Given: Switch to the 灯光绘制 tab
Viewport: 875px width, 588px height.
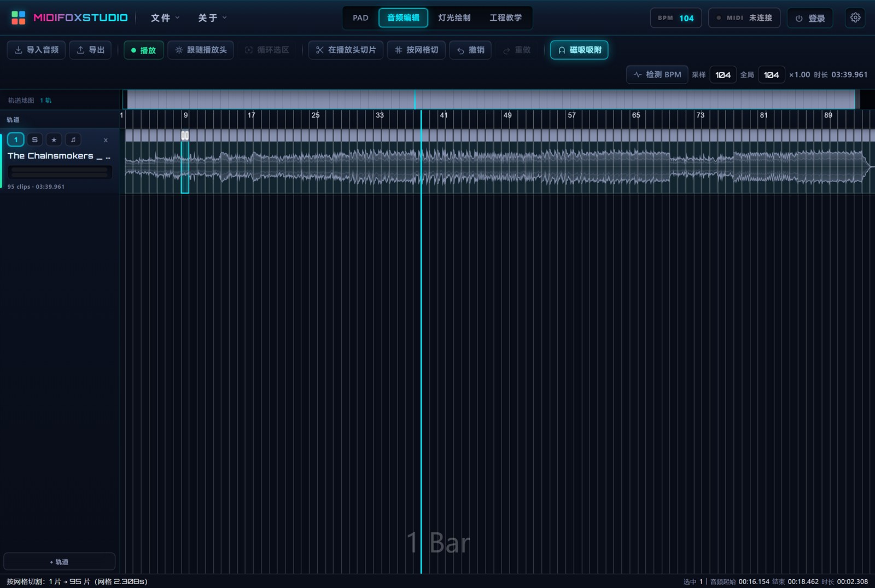Looking at the screenshot, I should tap(454, 18).
